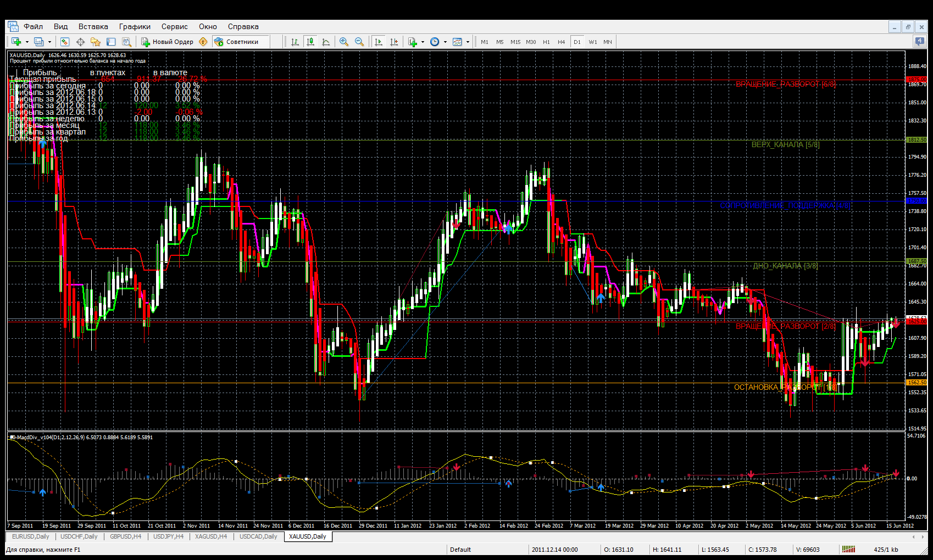The image size is (933, 560).
Task: Switch to the USDCAD,Daily chart tab
Action: click(x=258, y=536)
